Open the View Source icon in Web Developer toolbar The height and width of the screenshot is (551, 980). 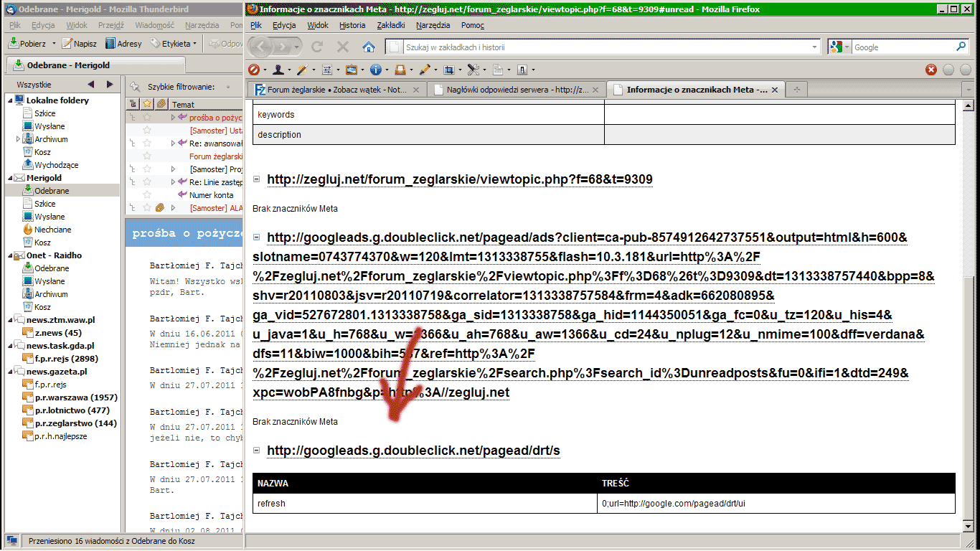(x=498, y=70)
